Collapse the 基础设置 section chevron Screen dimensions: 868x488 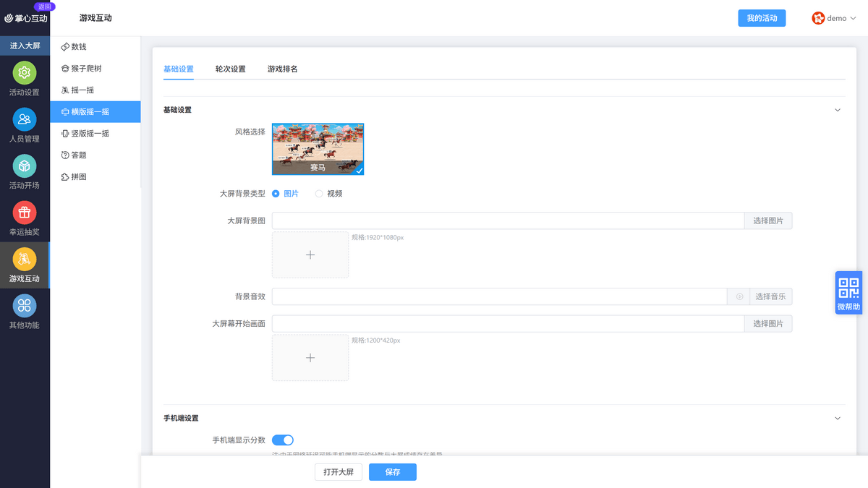[838, 110]
